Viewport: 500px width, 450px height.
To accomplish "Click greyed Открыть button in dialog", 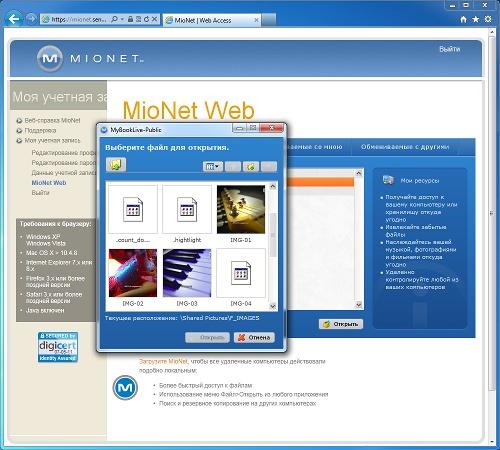I will 207,338.
